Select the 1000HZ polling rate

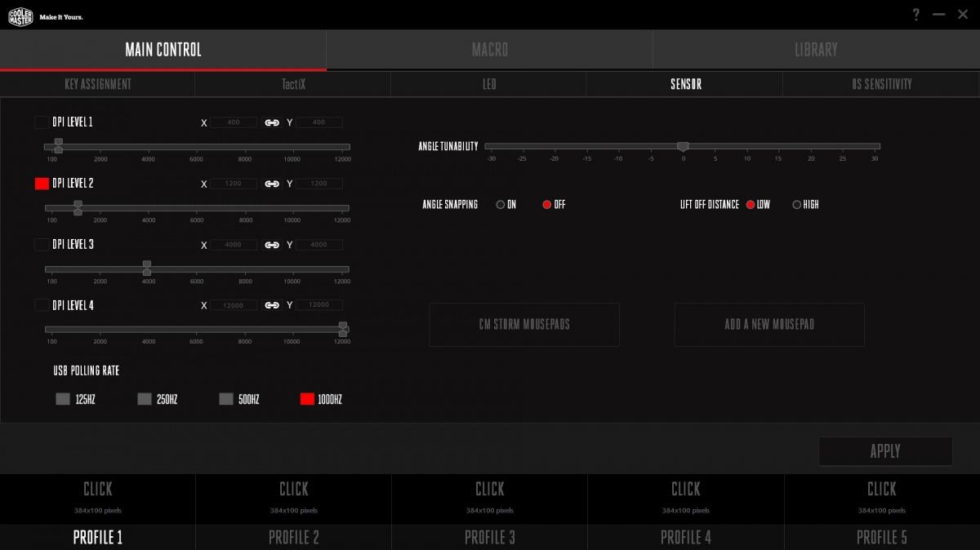[307, 399]
